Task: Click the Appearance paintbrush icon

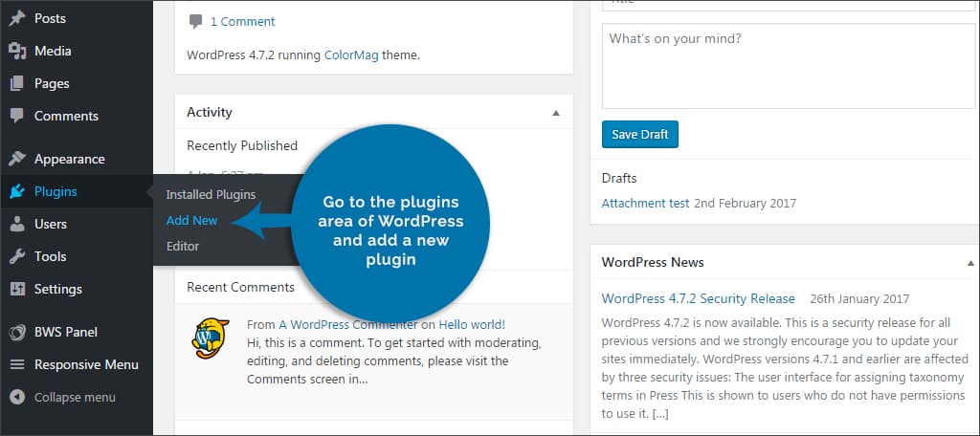Action: tap(17, 159)
